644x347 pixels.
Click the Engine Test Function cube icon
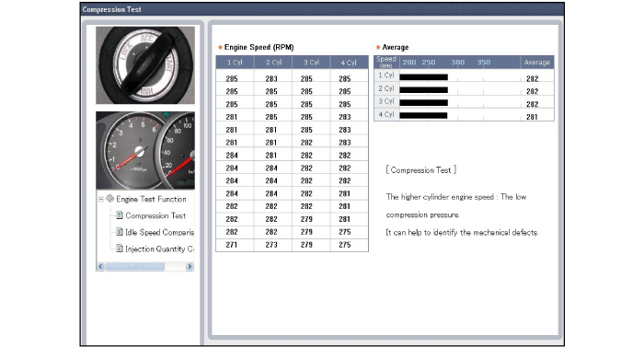[109, 199]
